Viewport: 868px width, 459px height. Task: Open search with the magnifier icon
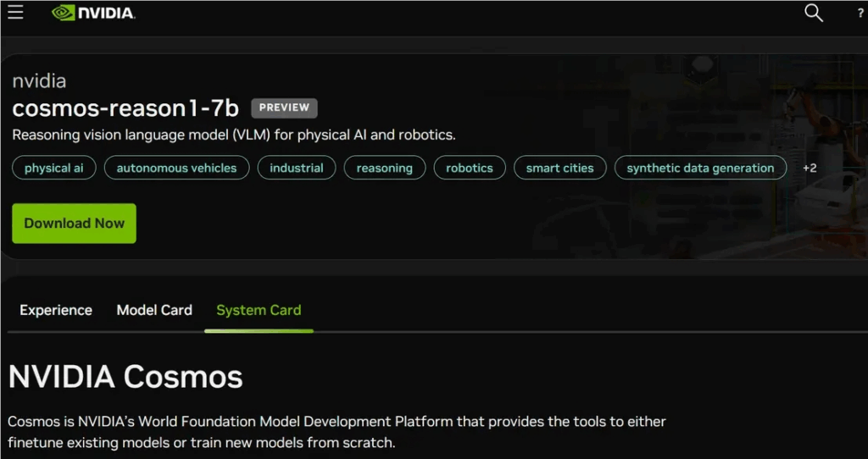813,13
